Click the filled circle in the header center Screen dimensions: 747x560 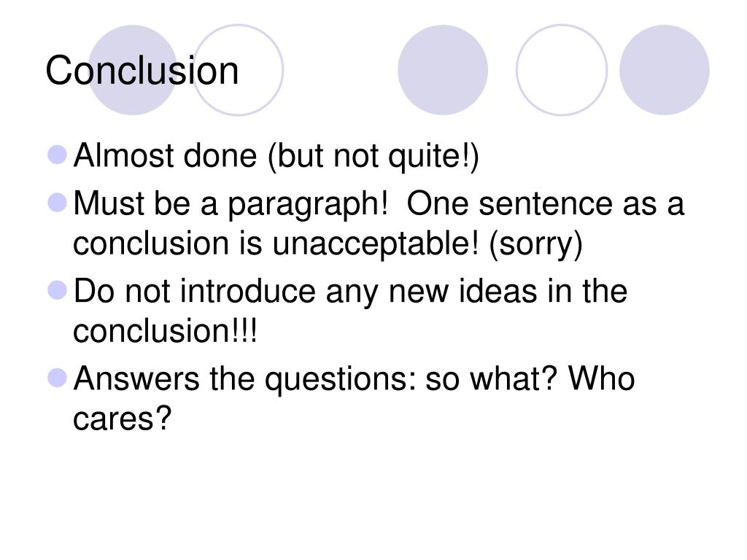443,70
